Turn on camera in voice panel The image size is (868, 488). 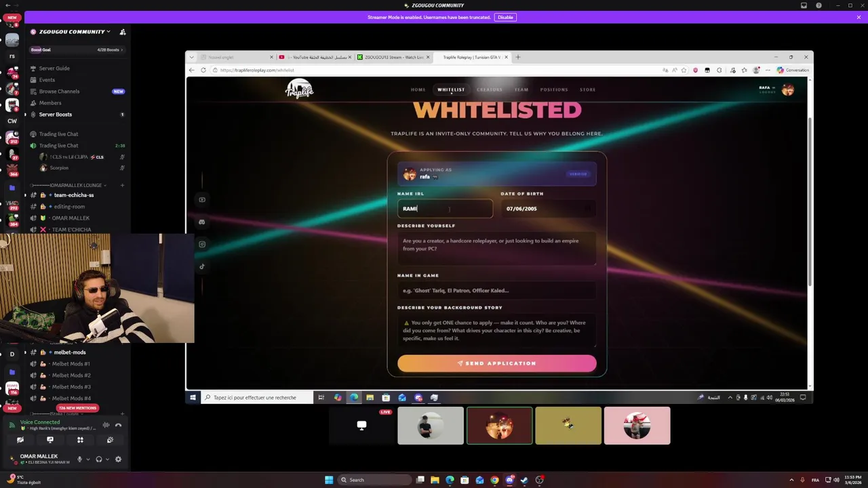click(20, 440)
